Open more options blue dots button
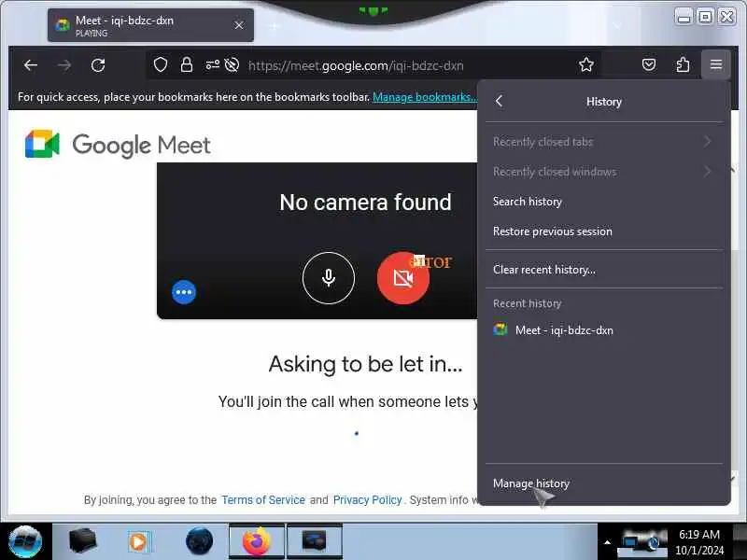 [184, 292]
